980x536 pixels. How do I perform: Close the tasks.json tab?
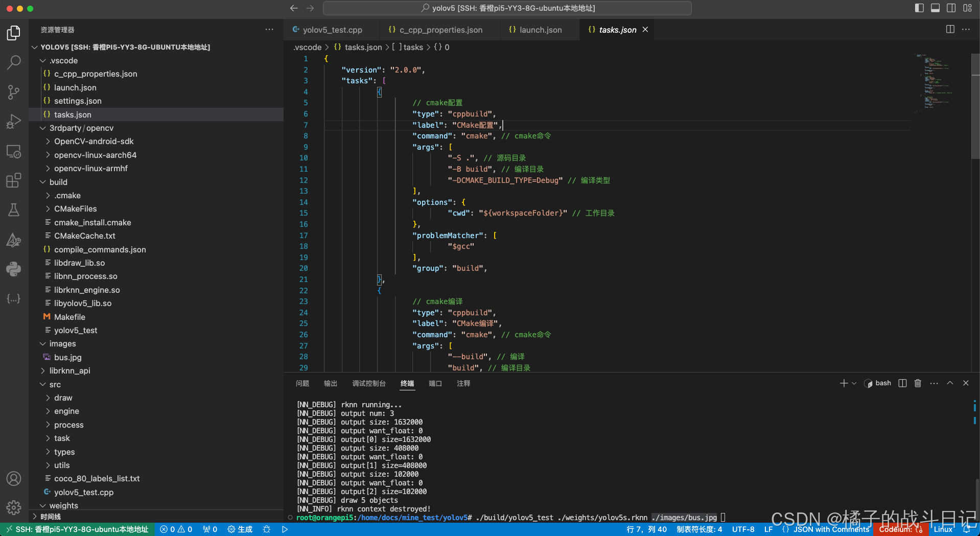[645, 30]
